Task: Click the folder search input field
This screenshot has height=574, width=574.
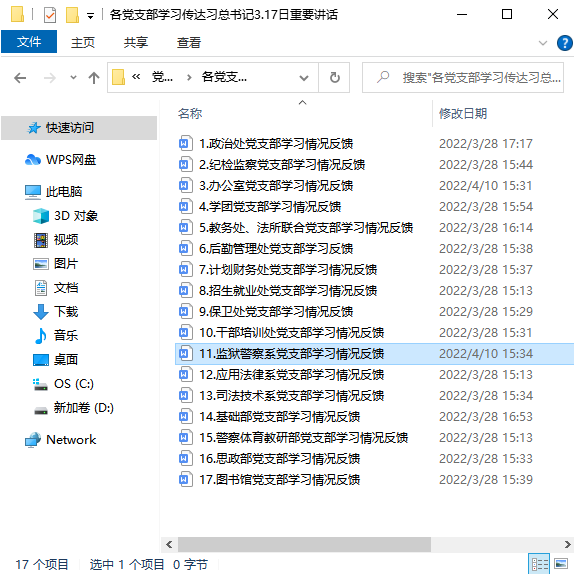Action: pyautogui.click(x=463, y=78)
